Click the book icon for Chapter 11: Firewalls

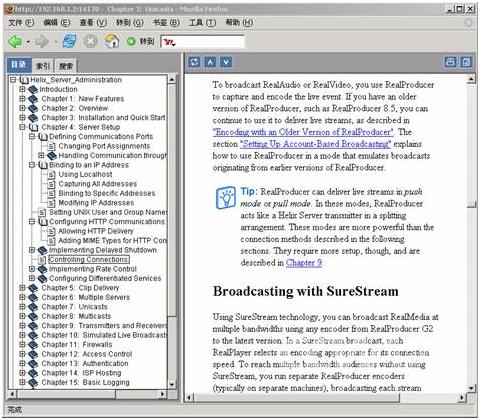tap(33, 345)
